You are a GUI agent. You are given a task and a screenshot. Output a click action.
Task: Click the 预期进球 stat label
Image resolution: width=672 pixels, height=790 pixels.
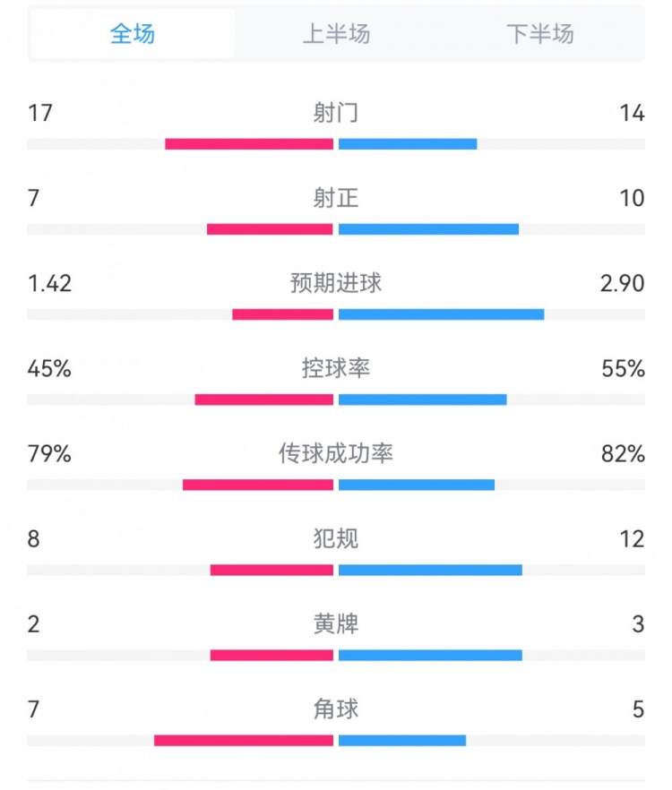[x=336, y=283]
